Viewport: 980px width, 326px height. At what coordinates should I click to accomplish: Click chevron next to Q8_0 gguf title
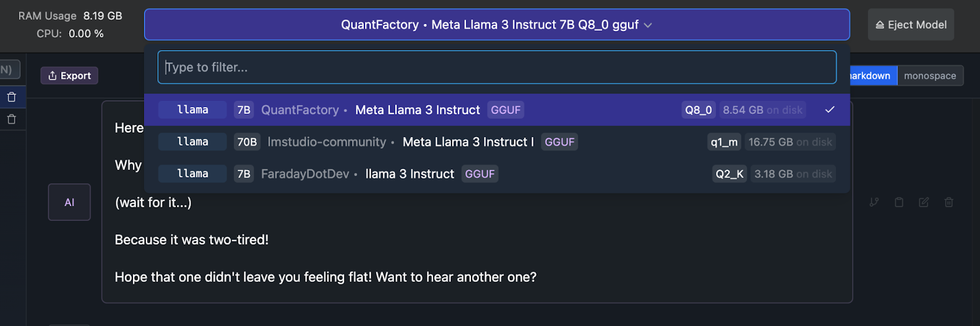648,25
